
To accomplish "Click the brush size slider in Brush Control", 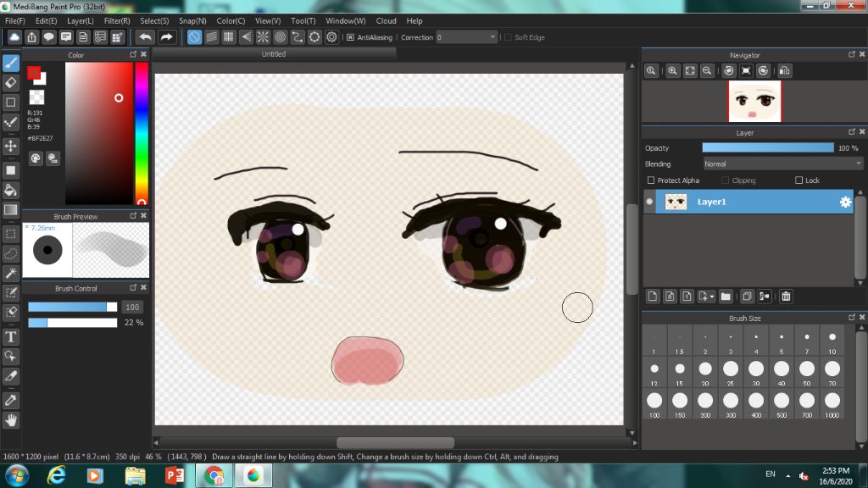I will coord(73,307).
